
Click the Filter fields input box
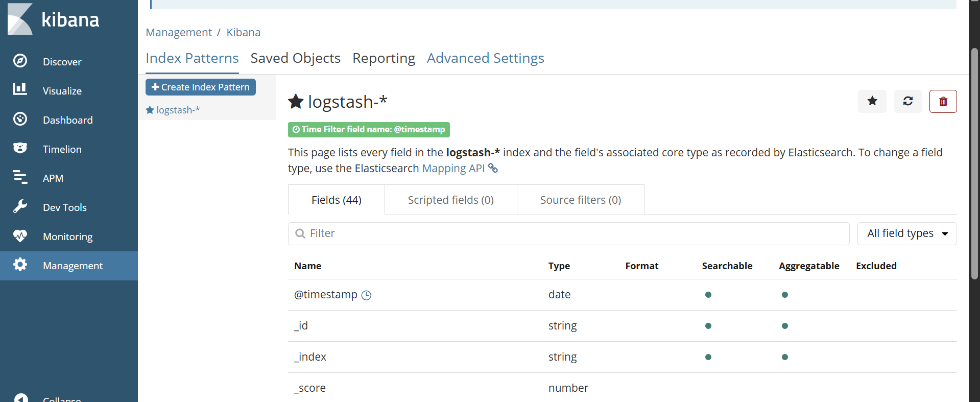coord(568,233)
